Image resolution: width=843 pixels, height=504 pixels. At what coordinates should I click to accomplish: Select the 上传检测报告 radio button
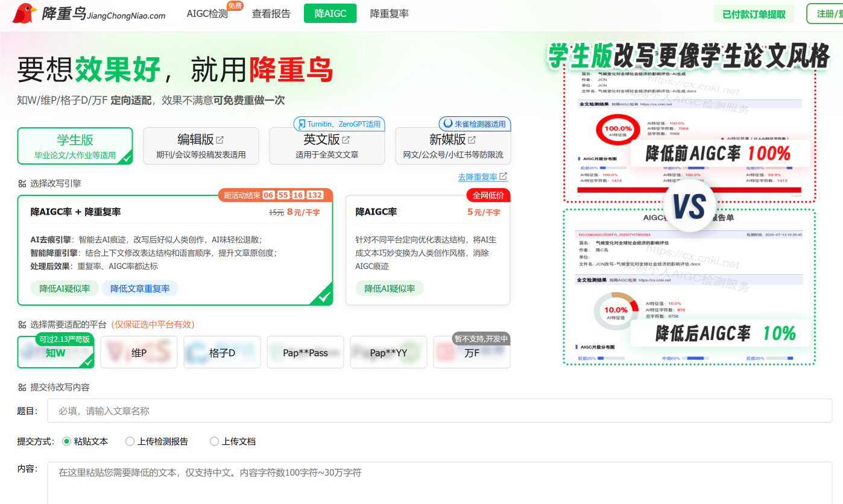click(x=130, y=441)
